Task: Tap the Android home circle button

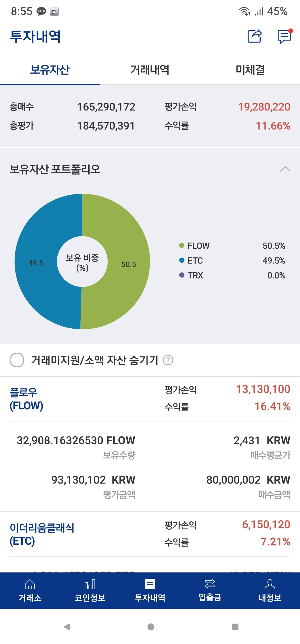Action: (x=151, y=627)
